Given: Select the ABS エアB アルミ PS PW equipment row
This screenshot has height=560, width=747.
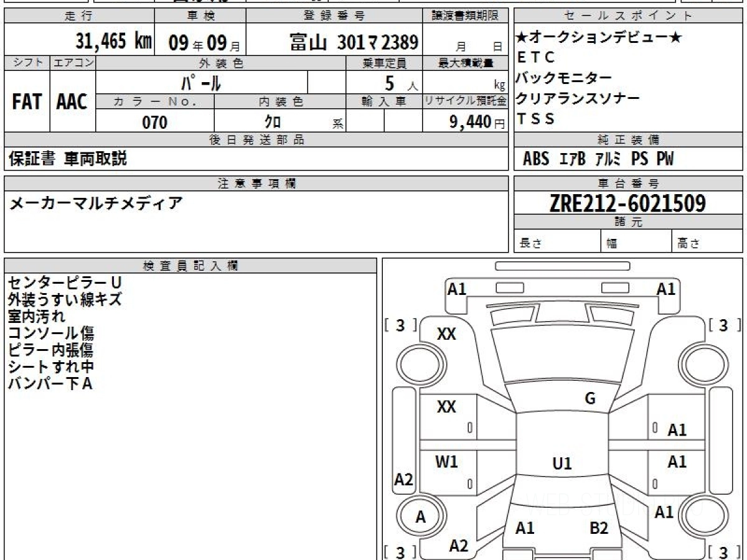Looking at the screenshot, I should (x=598, y=159).
